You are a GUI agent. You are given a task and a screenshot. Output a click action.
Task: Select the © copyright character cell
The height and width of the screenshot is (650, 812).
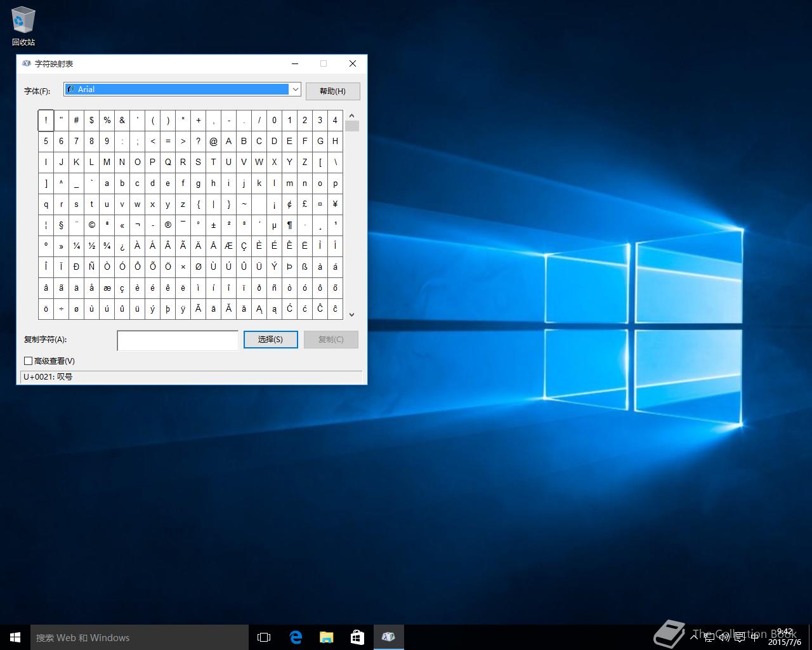[x=91, y=225]
